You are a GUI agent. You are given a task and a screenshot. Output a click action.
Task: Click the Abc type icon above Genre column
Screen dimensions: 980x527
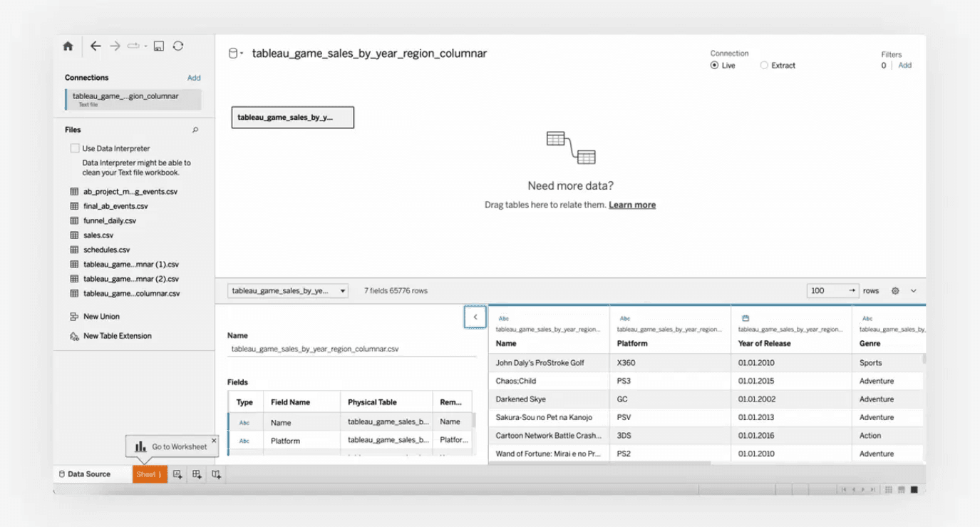click(x=867, y=319)
